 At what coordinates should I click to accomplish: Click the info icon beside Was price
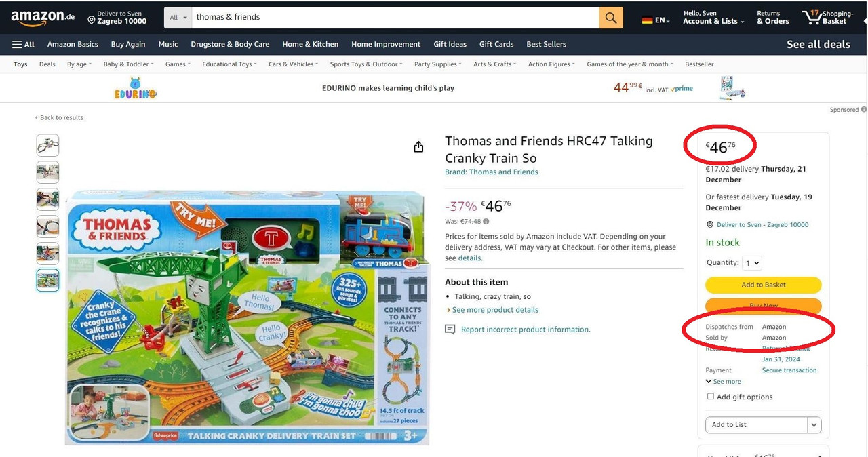(x=486, y=222)
